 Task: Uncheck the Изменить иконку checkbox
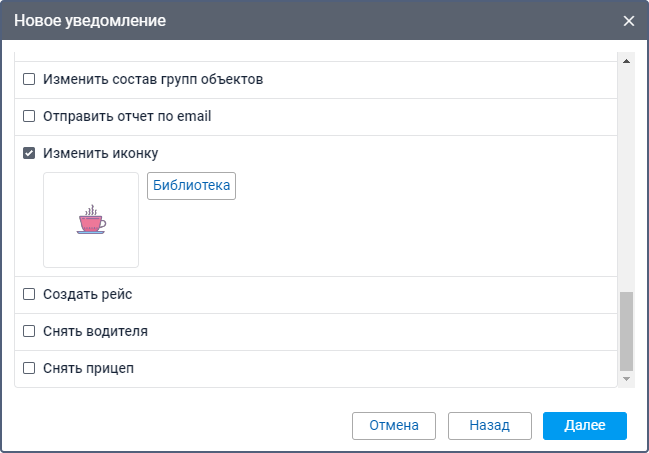click(x=29, y=153)
